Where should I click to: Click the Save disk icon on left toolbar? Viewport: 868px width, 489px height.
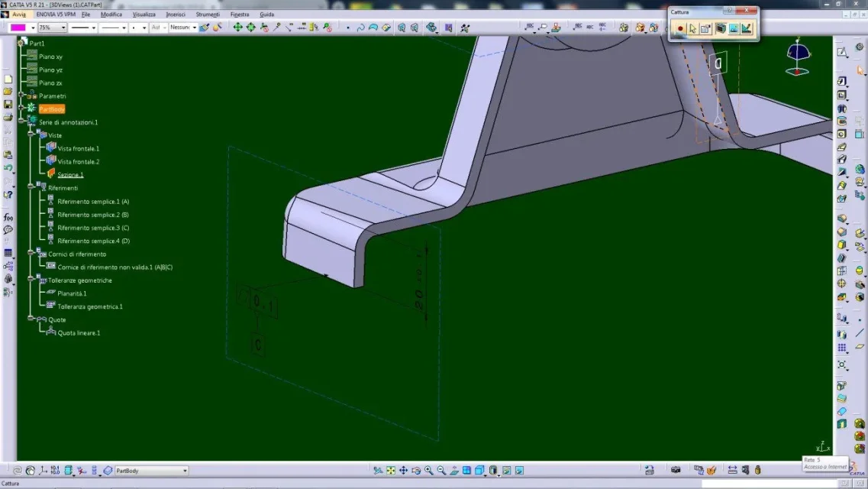pyautogui.click(x=8, y=104)
